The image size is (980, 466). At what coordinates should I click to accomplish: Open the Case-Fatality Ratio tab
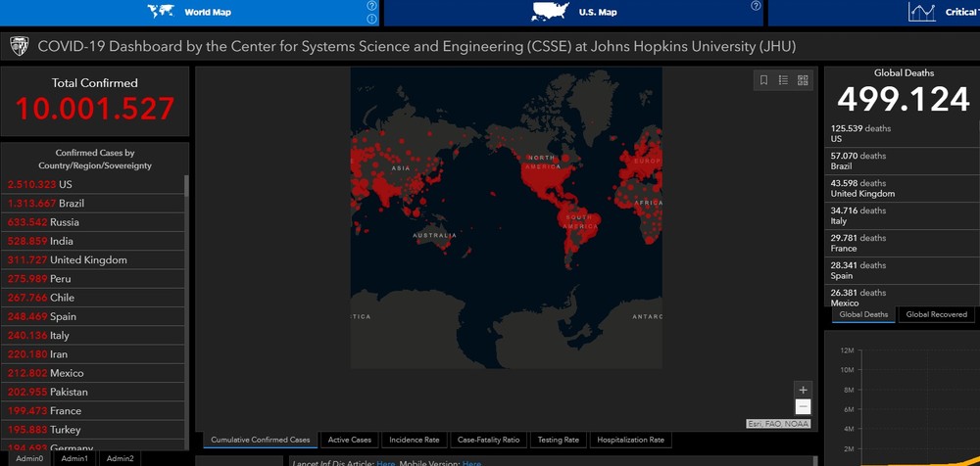tap(489, 440)
